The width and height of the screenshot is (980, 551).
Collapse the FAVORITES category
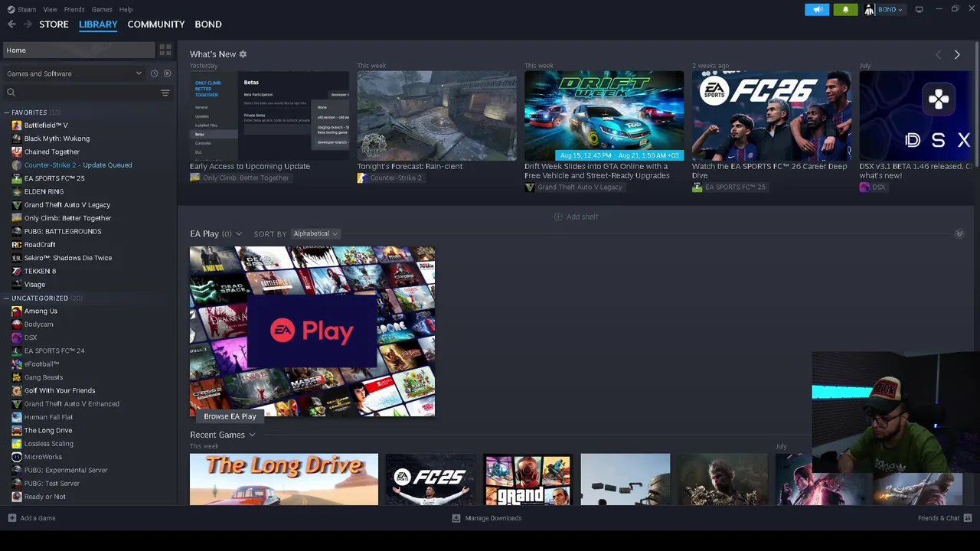[x=6, y=112]
